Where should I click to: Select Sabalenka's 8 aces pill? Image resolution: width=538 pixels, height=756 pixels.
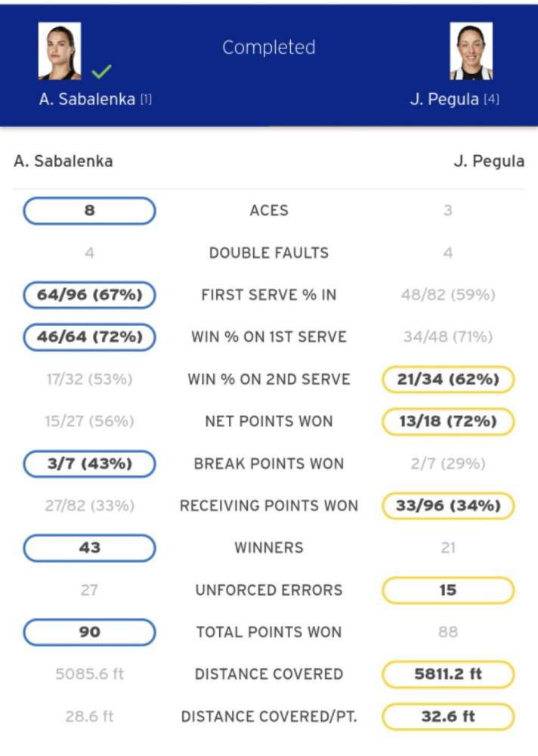click(x=90, y=211)
